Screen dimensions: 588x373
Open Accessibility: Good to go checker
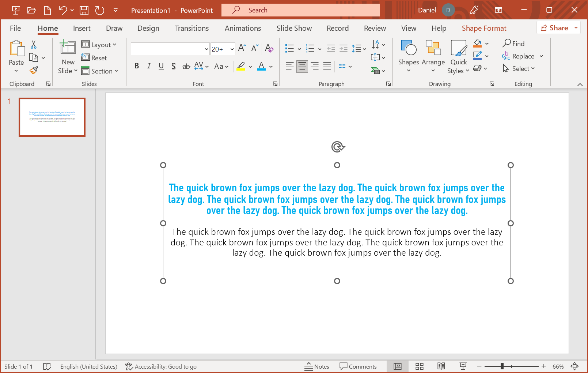click(161, 366)
